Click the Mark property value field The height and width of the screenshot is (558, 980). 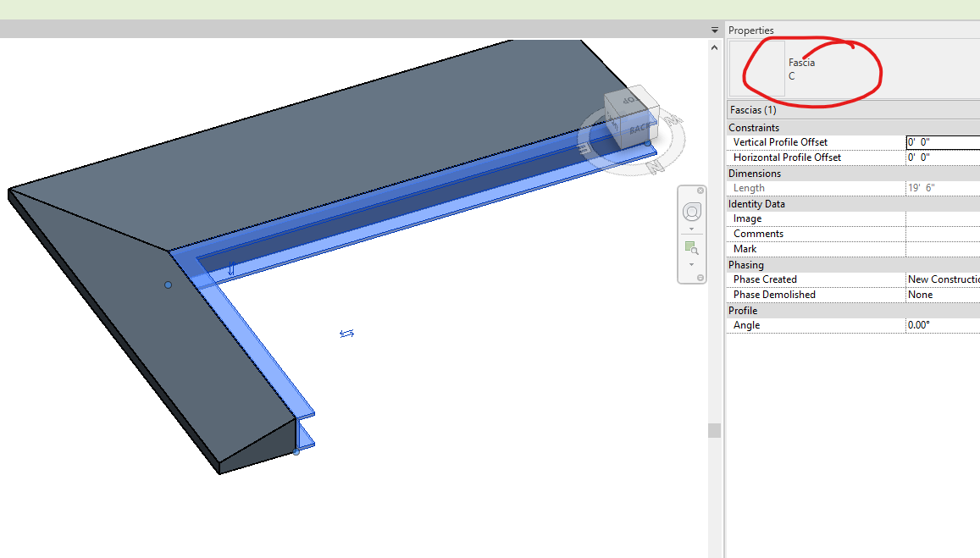click(x=943, y=249)
